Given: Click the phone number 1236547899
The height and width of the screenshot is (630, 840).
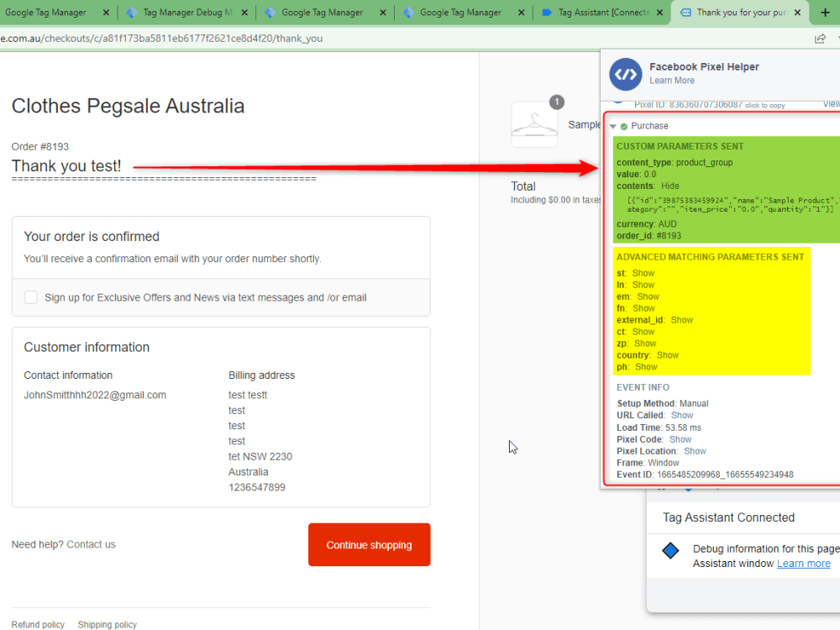Looking at the screenshot, I should pyautogui.click(x=256, y=487).
